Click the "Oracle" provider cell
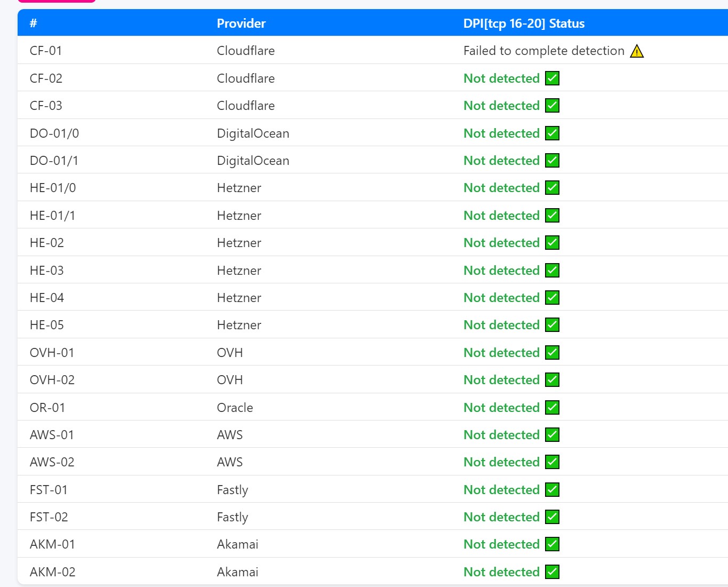This screenshot has width=728, height=587. [x=235, y=408]
